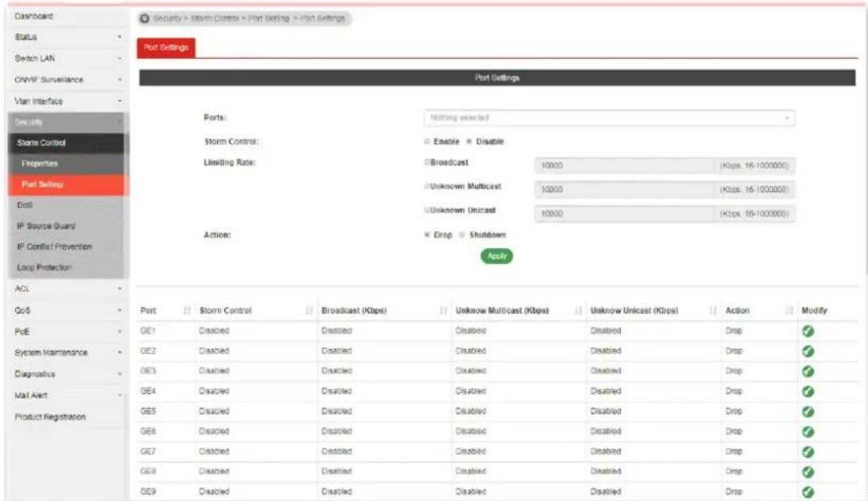Click the Broadcast rate input field
This screenshot has height=501, width=868.
624,166
